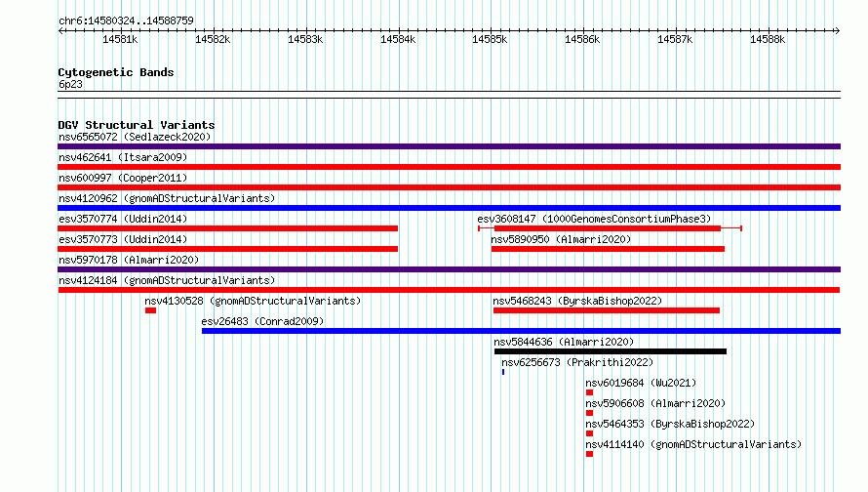Image resolution: width=868 pixels, height=492 pixels.
Task: Open nsv4114140 (gnomADStructuralVariants) label
Action: pos(693,444)
